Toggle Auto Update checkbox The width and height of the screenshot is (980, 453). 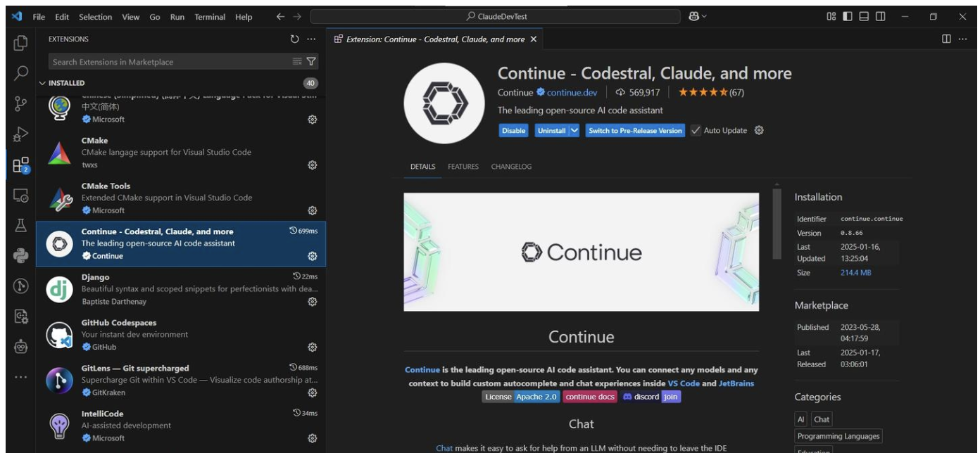(x=696, y=130)
